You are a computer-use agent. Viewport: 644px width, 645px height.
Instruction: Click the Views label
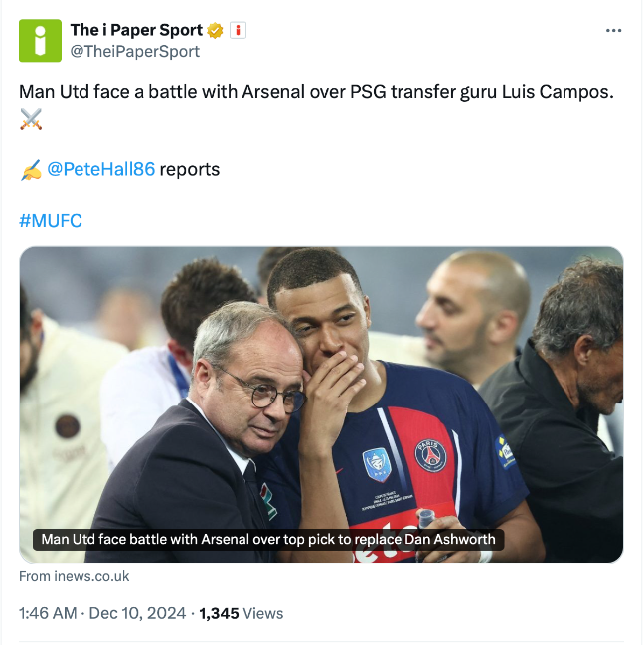(263, 613)
